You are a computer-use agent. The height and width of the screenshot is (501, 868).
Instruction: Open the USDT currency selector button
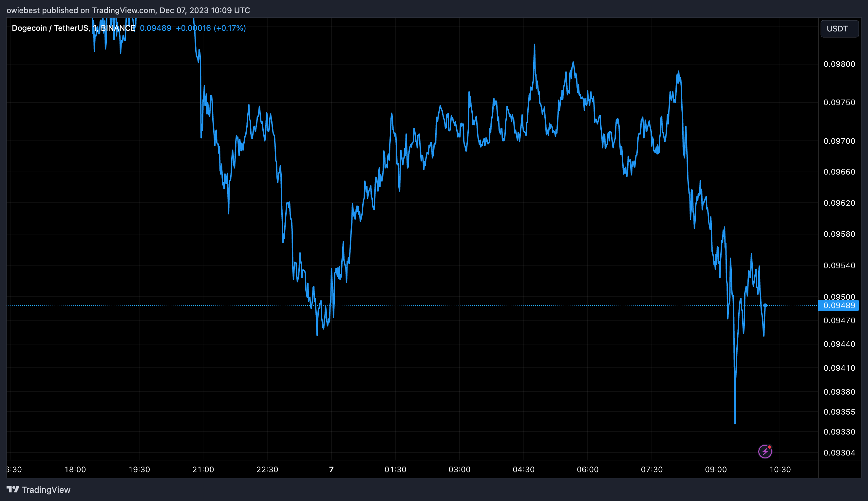click(x=840, y=28)
